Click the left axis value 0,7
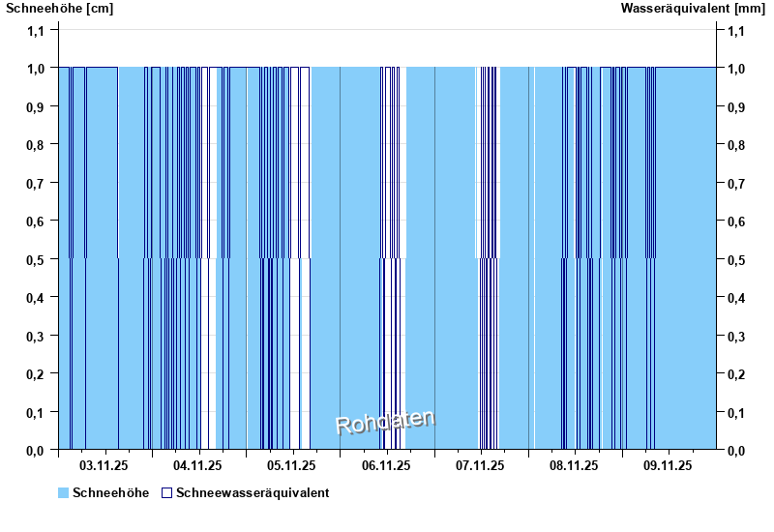Viewport: 774px width, 532px height. [x=35, y=183]
